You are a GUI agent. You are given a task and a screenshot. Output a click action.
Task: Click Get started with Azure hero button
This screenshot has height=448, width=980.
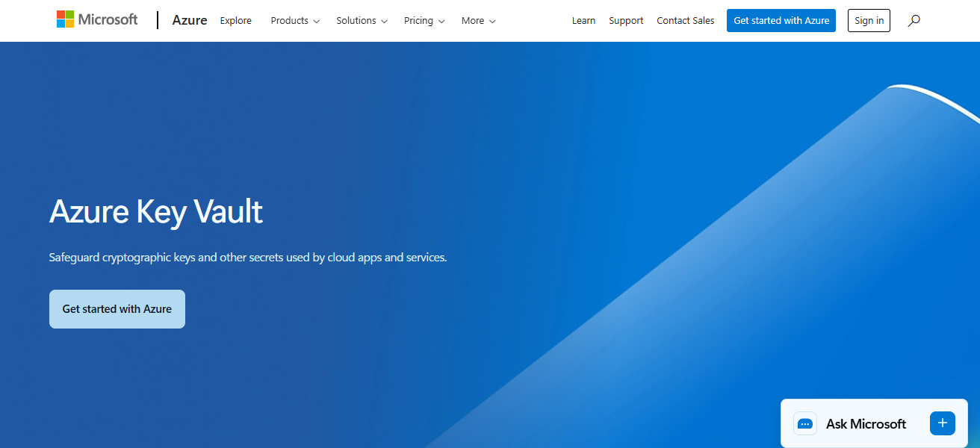pos(117,308)
